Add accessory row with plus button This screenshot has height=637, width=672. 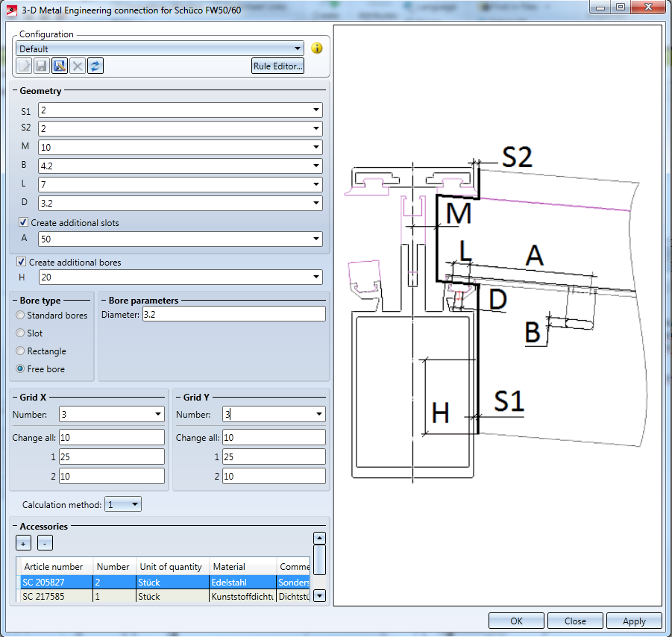24,543
